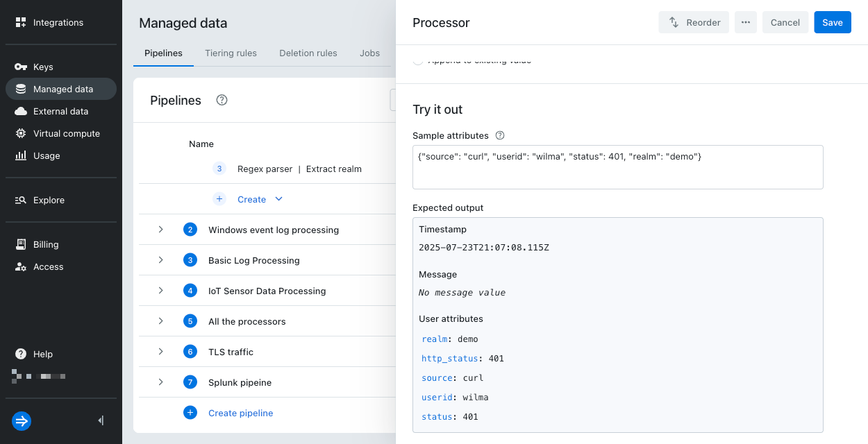Click the Explore search icon

(x=21, y=200)
